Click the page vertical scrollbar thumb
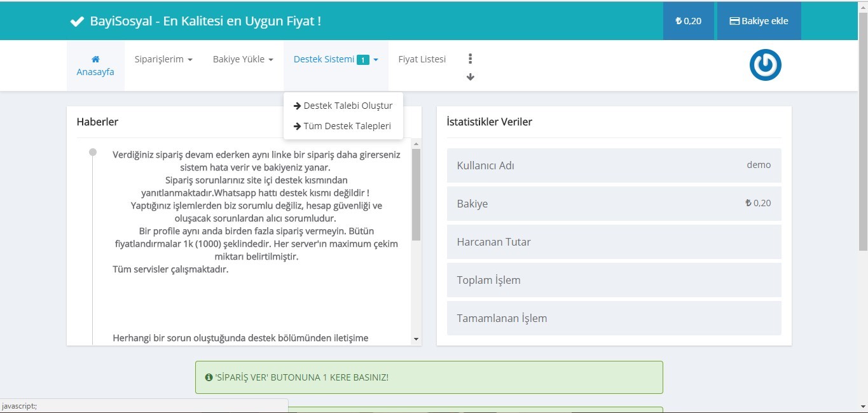868x413 pixels. tap(863, 134)
